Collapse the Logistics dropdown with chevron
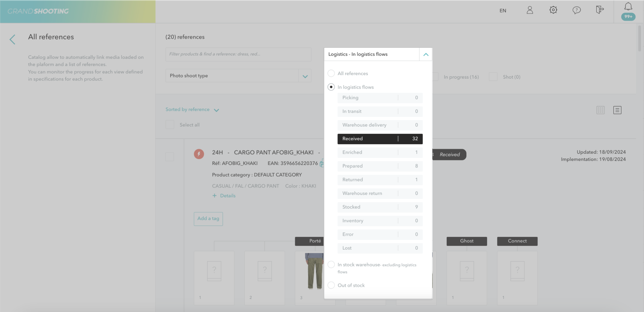Image resolution: width=644 pixels, height=312 pixels. (426, 54)
